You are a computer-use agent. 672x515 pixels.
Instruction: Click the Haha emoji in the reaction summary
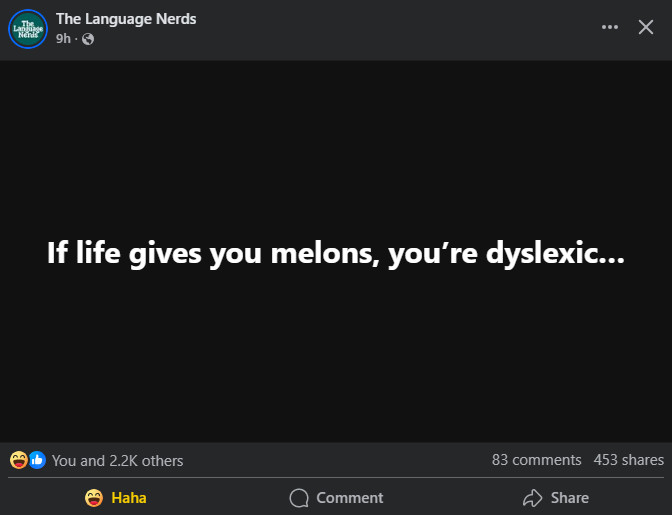coord(18,460)
